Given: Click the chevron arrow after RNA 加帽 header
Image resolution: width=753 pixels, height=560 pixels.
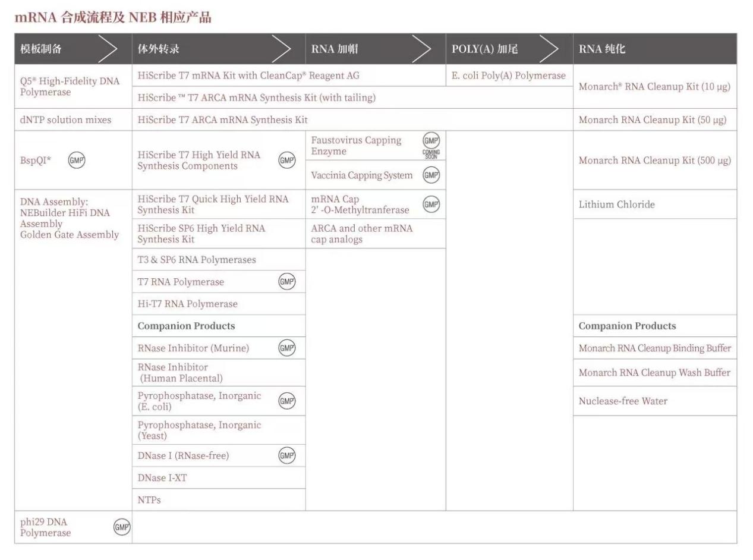Looking at the screenshot, I should (421, 49).
